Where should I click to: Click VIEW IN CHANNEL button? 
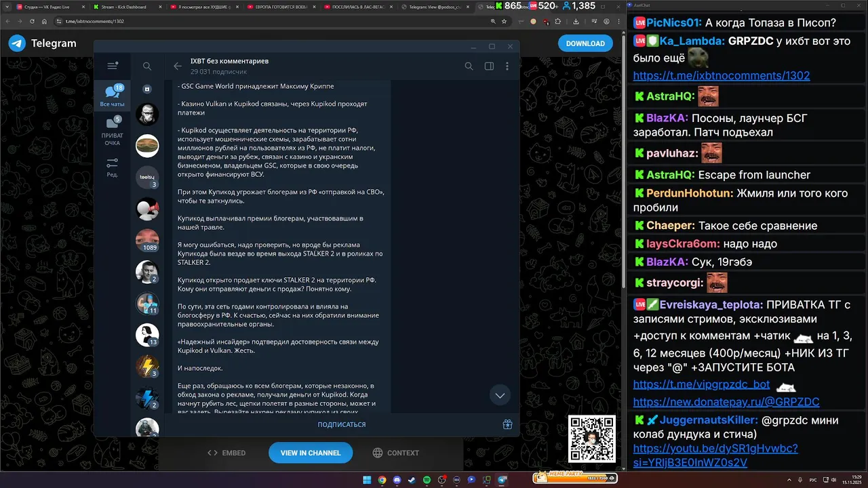pyautogui.click(x=311, y=453)
